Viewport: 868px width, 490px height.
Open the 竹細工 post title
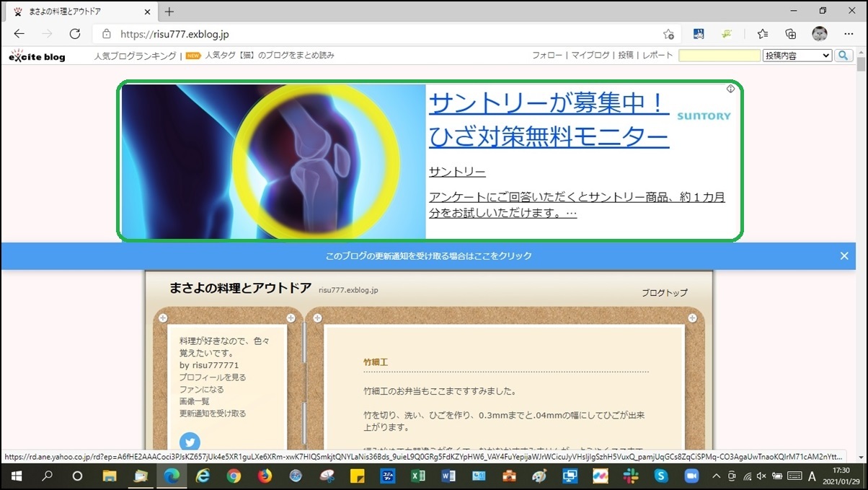(x=376, y=362)
